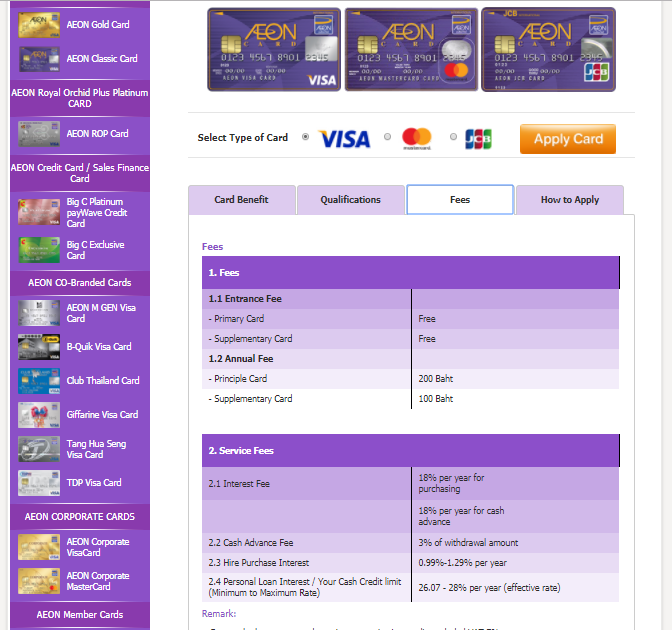This screenshot has height=630, width=672.
Task: Open the AEON M GEN Visa Card link
Action: click(x=101, y=313)
